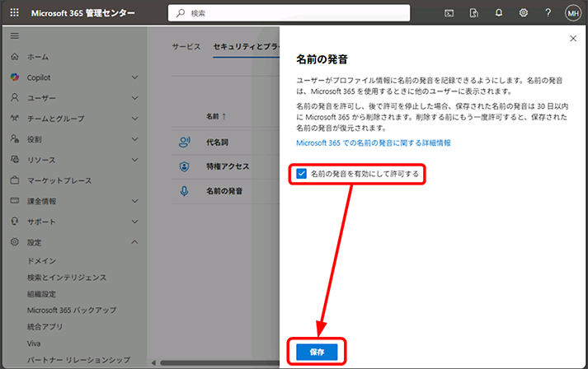
Task: Open 統合アプリ submenu item
Action: point(45,327)
